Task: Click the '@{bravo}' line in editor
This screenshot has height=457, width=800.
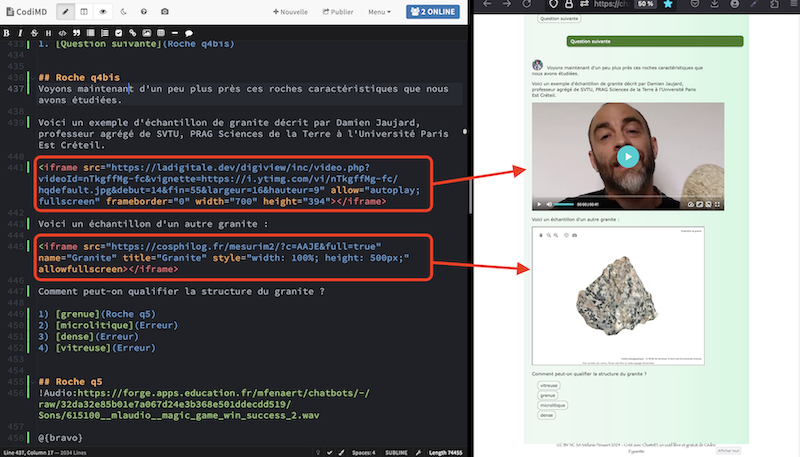Action: [x=60, y=438]
